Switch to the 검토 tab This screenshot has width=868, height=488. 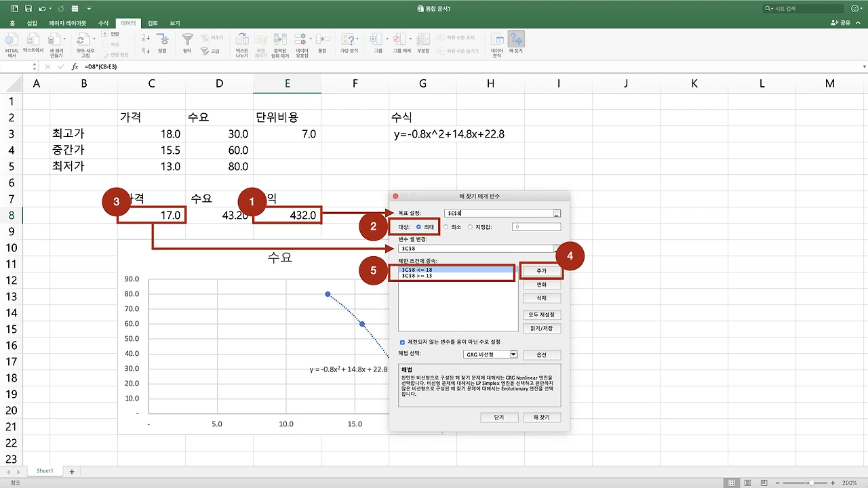[153, 23]
